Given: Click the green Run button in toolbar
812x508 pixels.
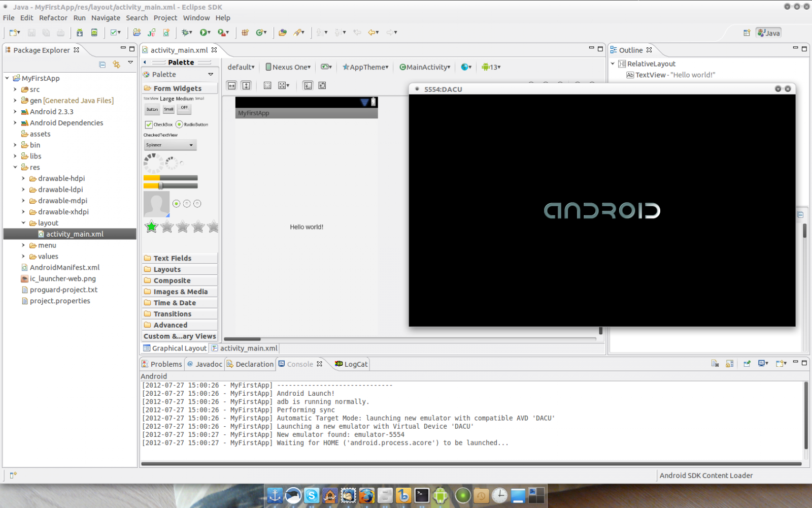Looking at the screenshot, I should tap(204, 33).
